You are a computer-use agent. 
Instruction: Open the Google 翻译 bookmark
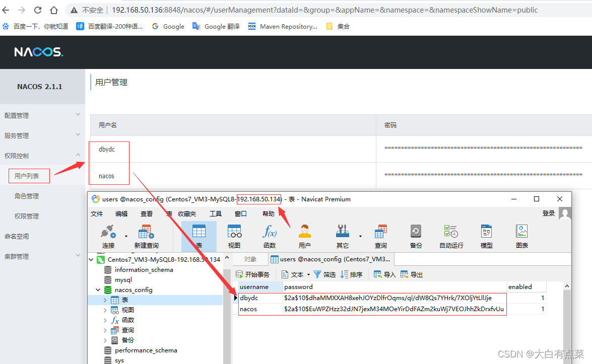point(216,26)
